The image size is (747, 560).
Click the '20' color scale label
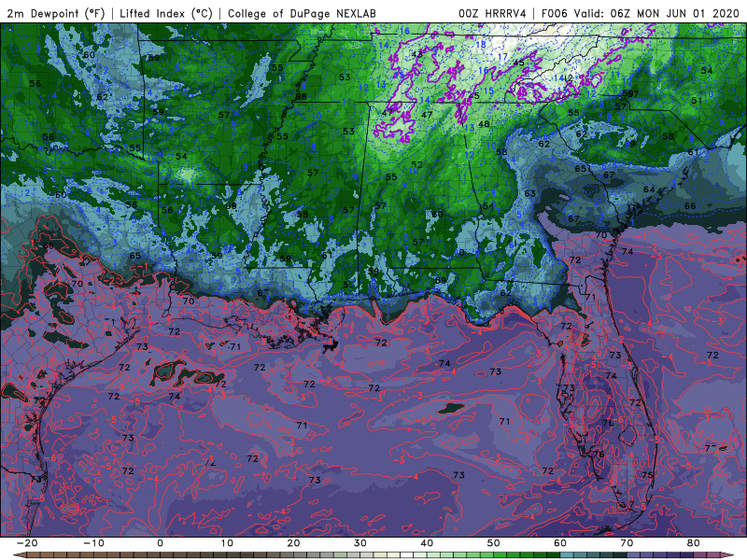pyautogui.click(x=293, y=543)
